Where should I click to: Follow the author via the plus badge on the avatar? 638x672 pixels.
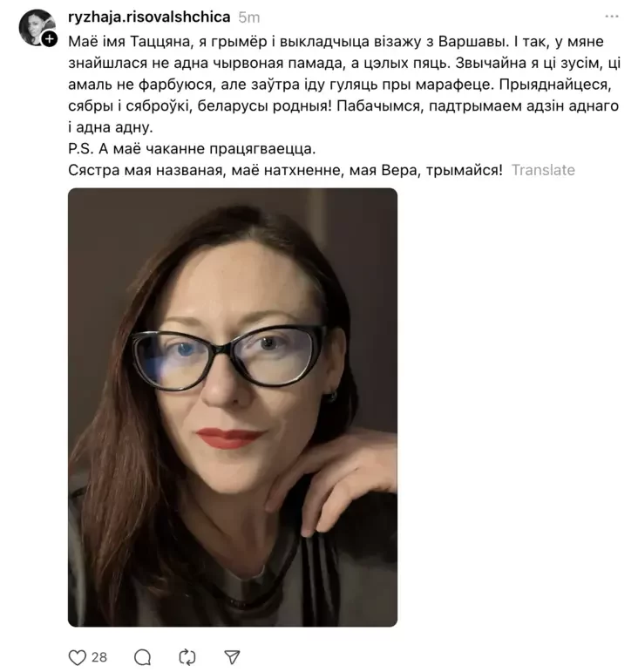click(50, 39)
